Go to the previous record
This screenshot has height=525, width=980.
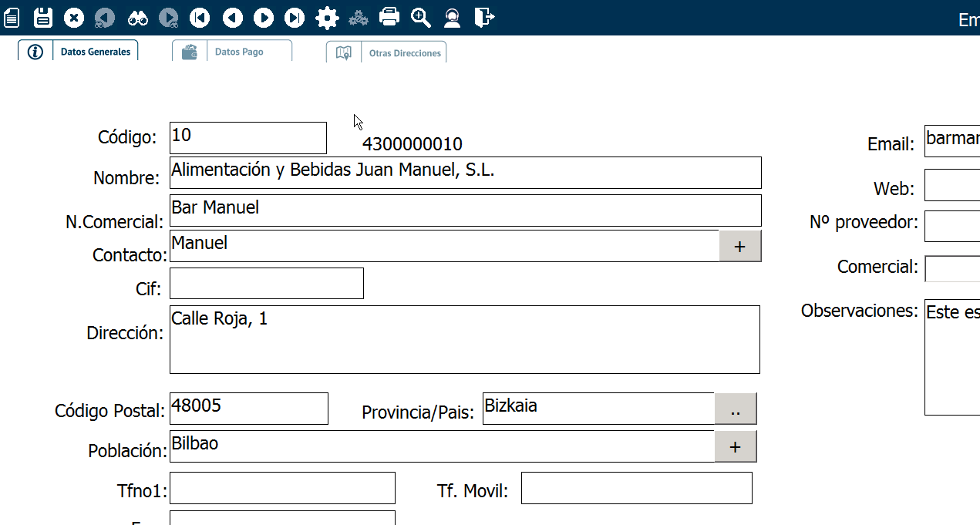[232, 17]
